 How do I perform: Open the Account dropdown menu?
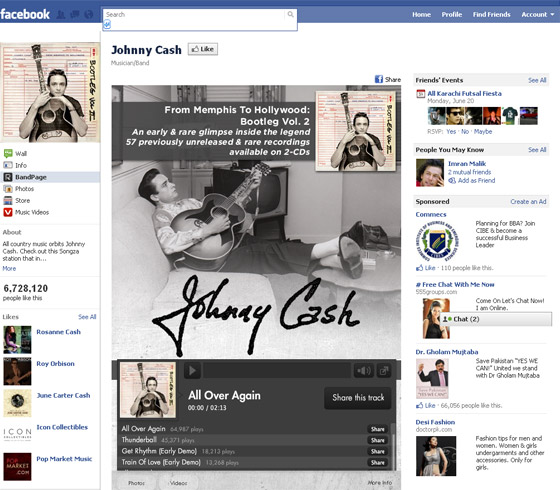538,15
